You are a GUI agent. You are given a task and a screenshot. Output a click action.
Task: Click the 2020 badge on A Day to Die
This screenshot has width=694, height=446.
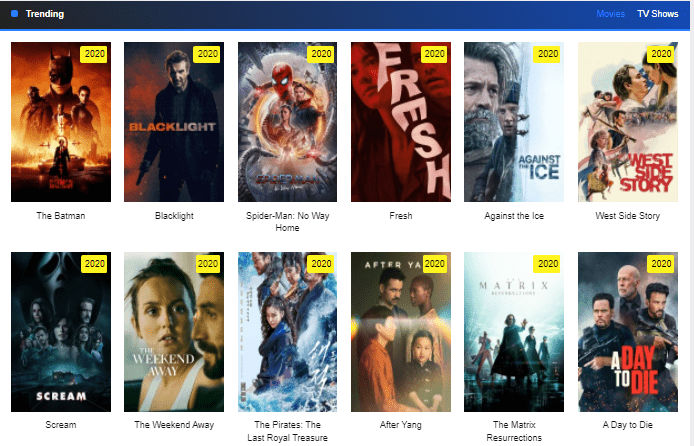point(661,264)
